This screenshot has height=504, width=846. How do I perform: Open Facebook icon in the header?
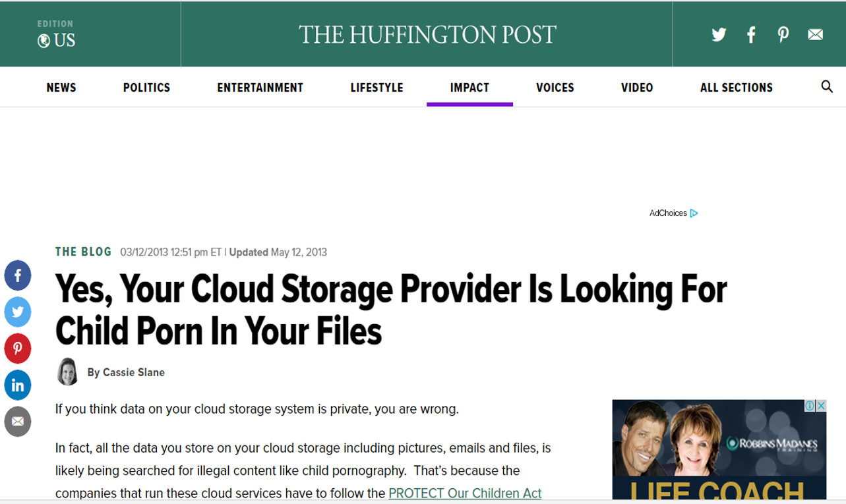click(751, 34)
